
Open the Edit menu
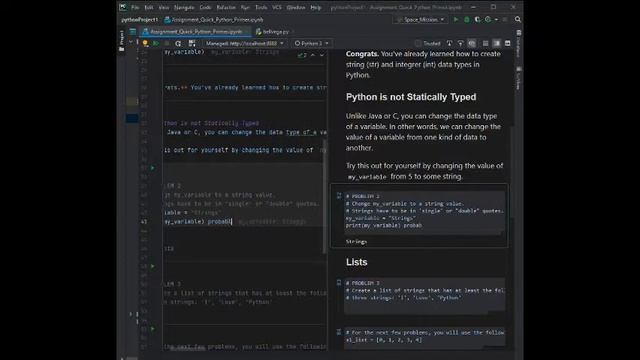[x=149, y=7]
